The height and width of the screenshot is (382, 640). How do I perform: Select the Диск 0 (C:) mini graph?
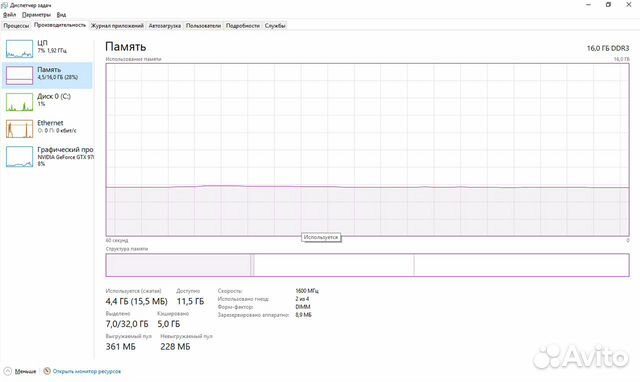click(19, 102)
